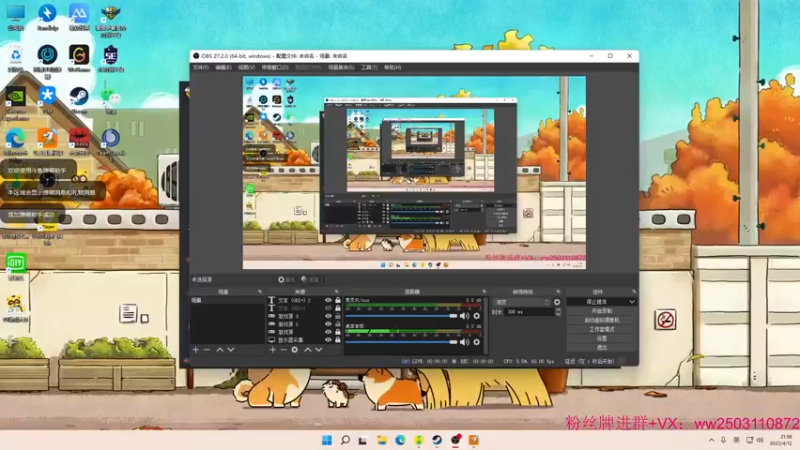This screenshot has height=450, width=800.
Task: Select the 场景 item in scenes list
Action: coord(227,301)
